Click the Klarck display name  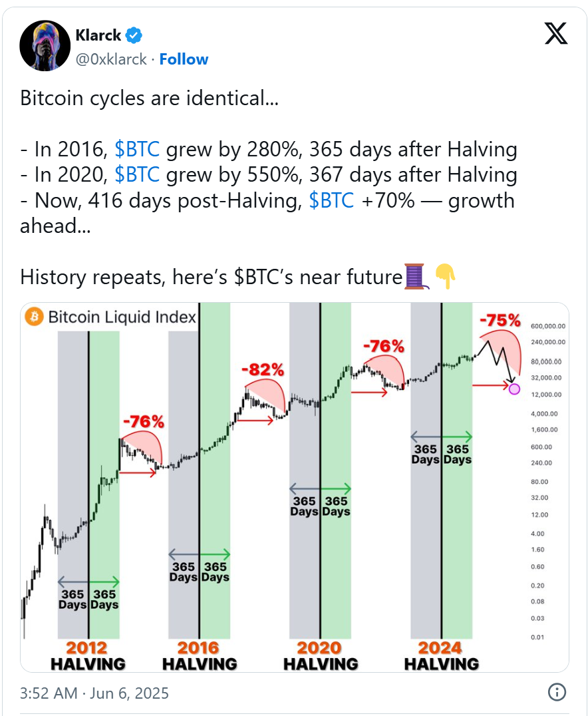(98, 35)
